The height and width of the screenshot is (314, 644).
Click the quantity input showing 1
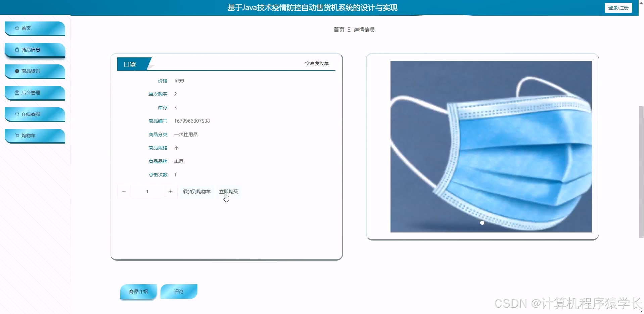coord(147,191)
